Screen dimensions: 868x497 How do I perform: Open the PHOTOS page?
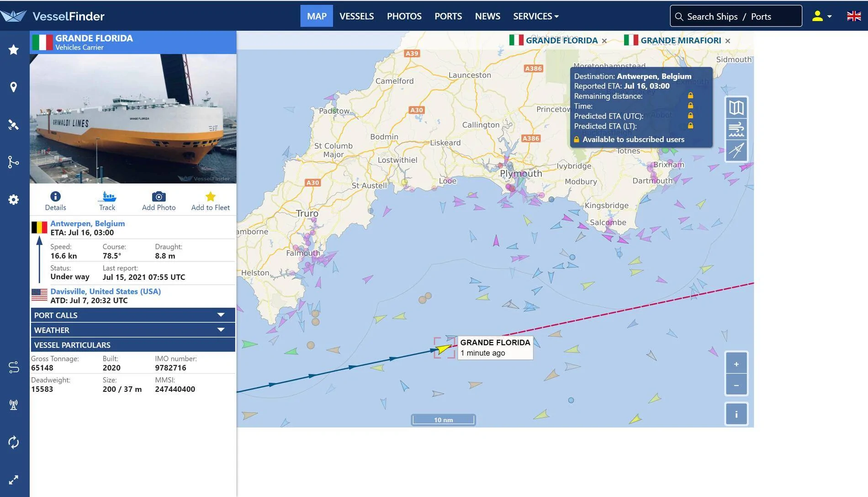pos(404,16)
